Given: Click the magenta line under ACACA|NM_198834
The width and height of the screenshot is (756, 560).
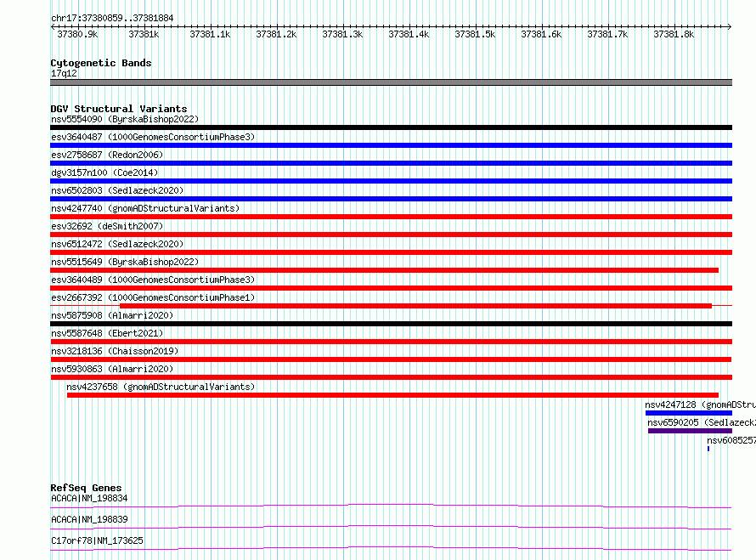Looking at the screenshot, I should coord(391,506).
